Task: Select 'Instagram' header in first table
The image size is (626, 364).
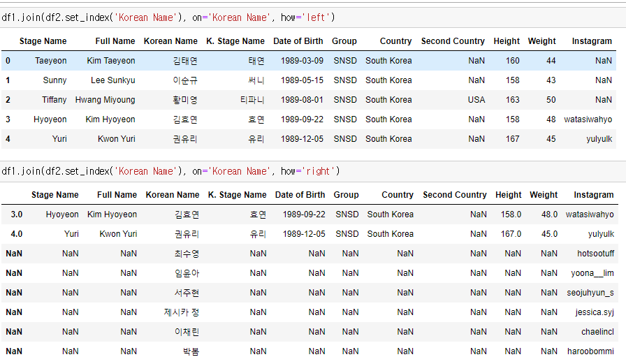Action: click(x=592, y=41)
